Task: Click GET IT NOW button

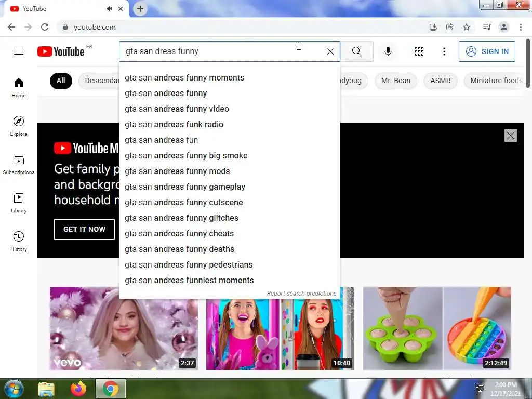Action: coord(84,229)
